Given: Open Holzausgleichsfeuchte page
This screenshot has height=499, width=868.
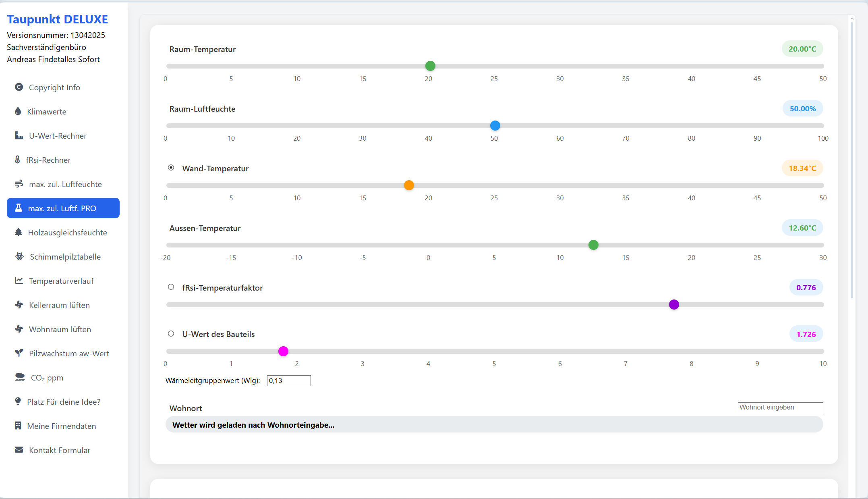Looking at the screenshot, I should (63, 233).
